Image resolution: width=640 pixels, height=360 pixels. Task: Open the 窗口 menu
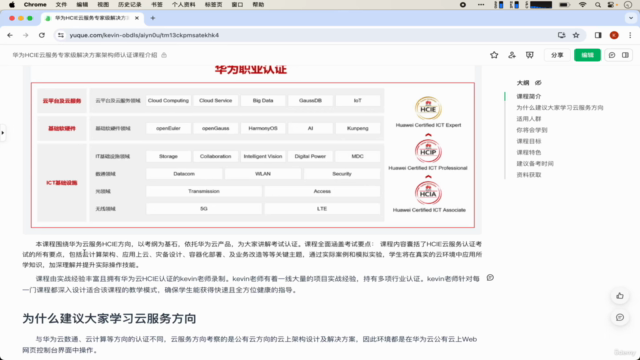point(237,4)
